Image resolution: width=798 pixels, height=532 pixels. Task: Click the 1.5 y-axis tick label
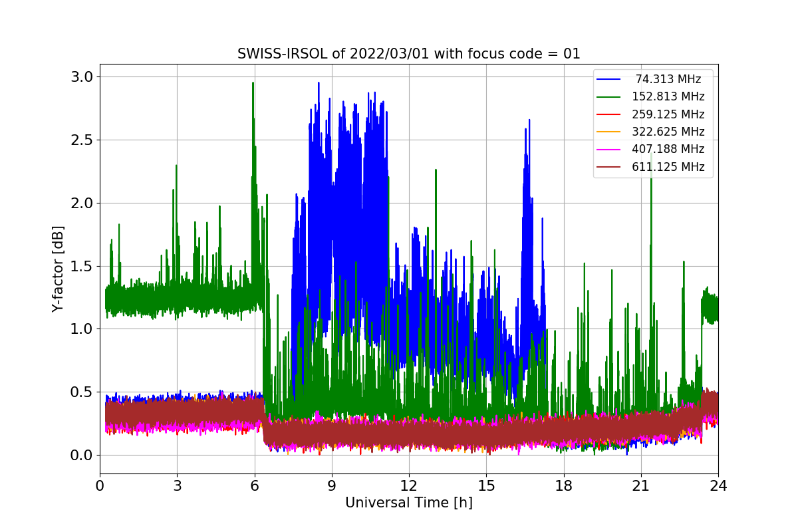click(x=81, y=266)
